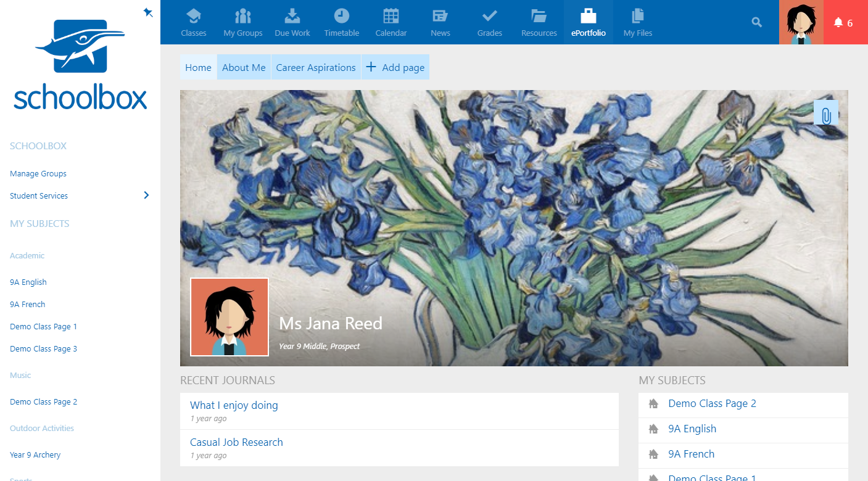Open Classes from the top navigation
The width and height of the screenshot is (868, 481).
point(194,22)
